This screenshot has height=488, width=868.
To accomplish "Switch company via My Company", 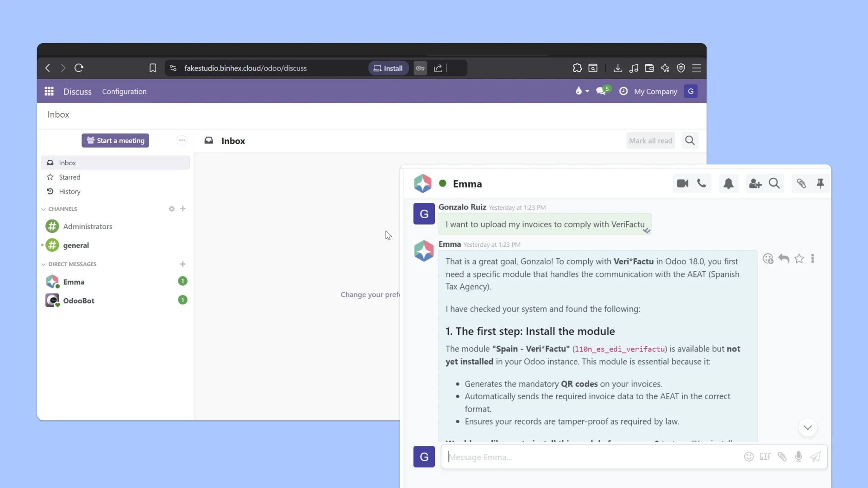I will coord(655,92).
